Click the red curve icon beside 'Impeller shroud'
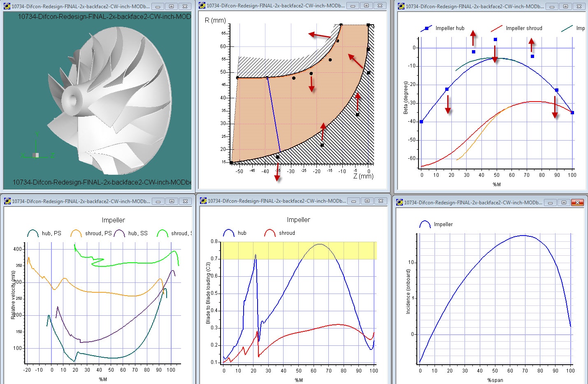The width and height of the screenshot is (588, 384). point(496,28)
